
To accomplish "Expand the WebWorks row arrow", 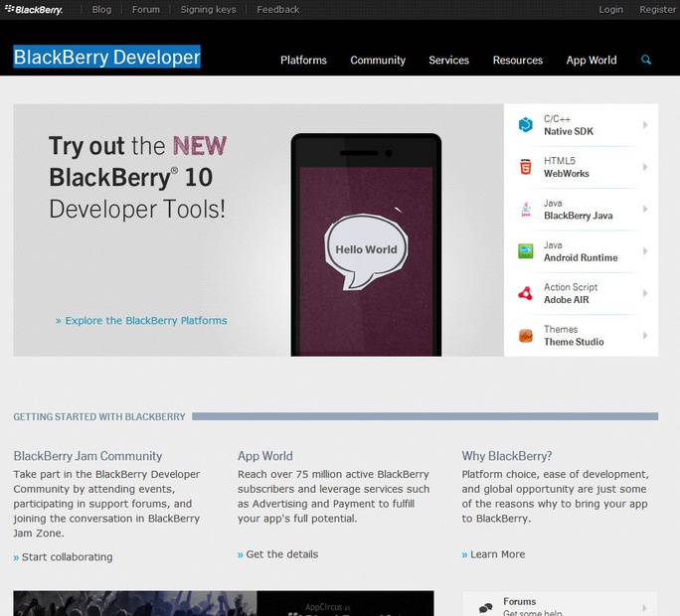I will [x=645, y=167].
